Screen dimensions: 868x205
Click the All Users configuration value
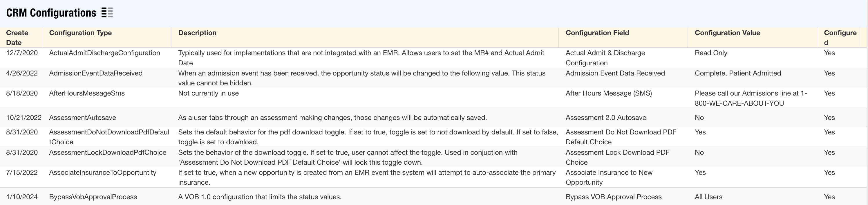tap(708, 197)
